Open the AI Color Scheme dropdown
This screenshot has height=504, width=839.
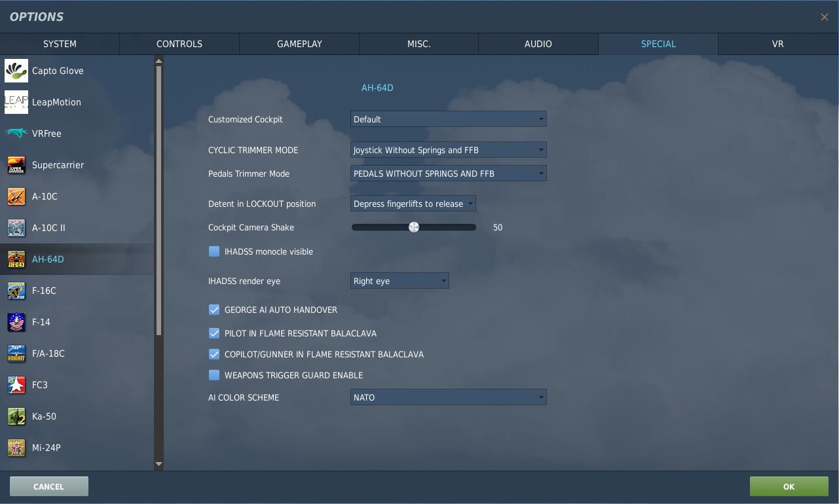pos(449,397)
